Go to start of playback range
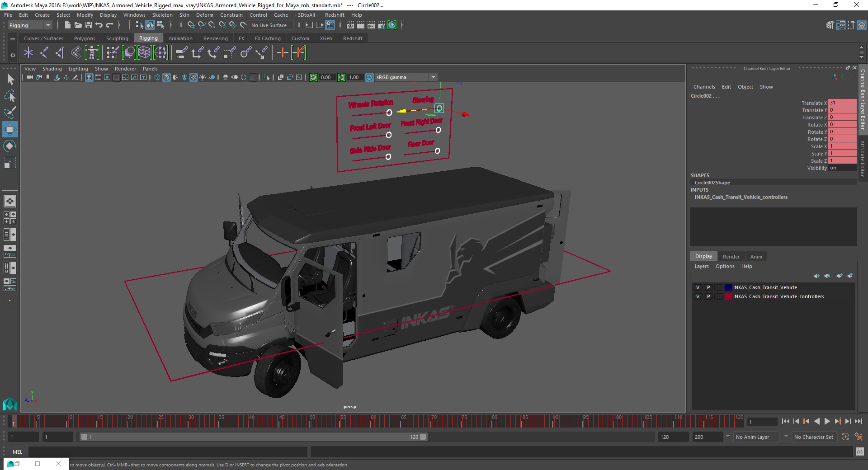 click(786, 421)
